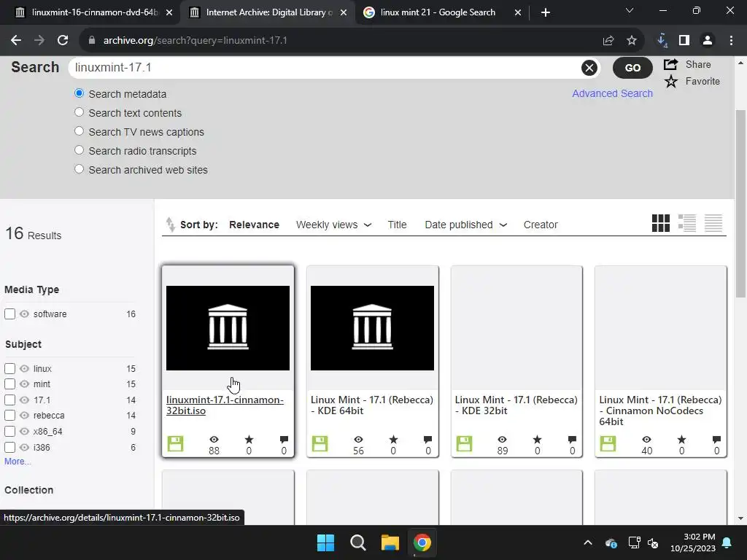Image resolution: width=747 pixels, height=560 pixels.
Task: Sort results by Relevance
Action: tap(254, 225)
